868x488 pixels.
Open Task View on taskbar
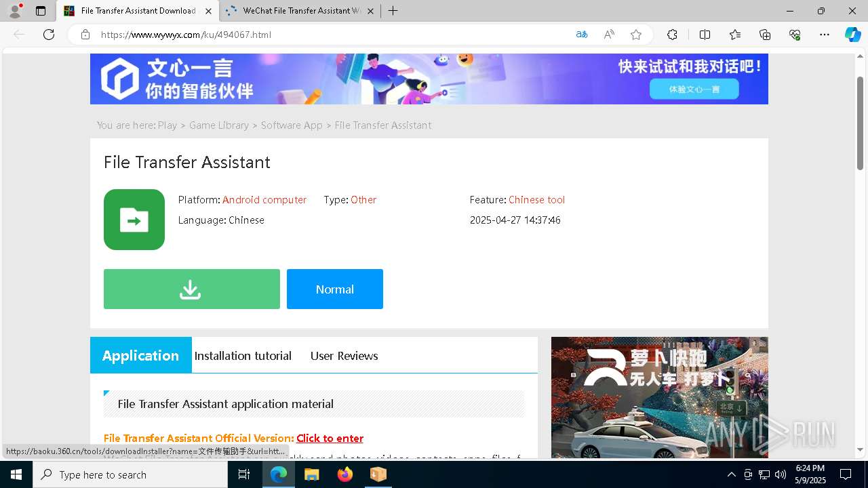pos(244,474)
